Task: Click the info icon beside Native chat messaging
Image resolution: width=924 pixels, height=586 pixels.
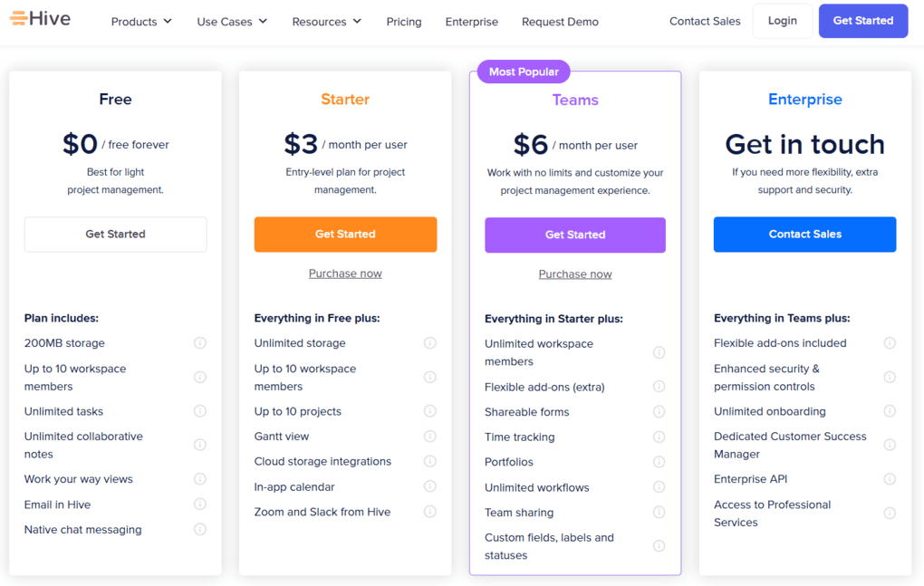Action: [199, 529]
